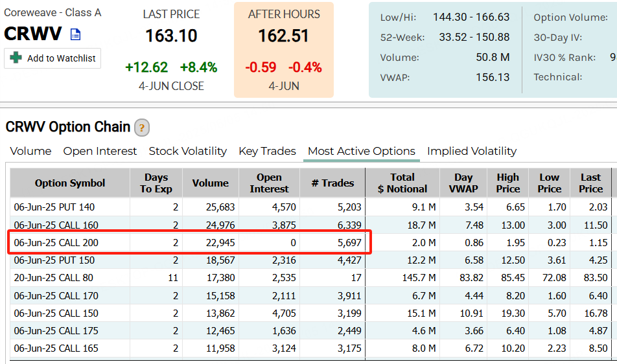Open the 06-Jun-25 PUT 140 option row
The height and width of the screenshot is (364, 617).
tap(54, 207)
